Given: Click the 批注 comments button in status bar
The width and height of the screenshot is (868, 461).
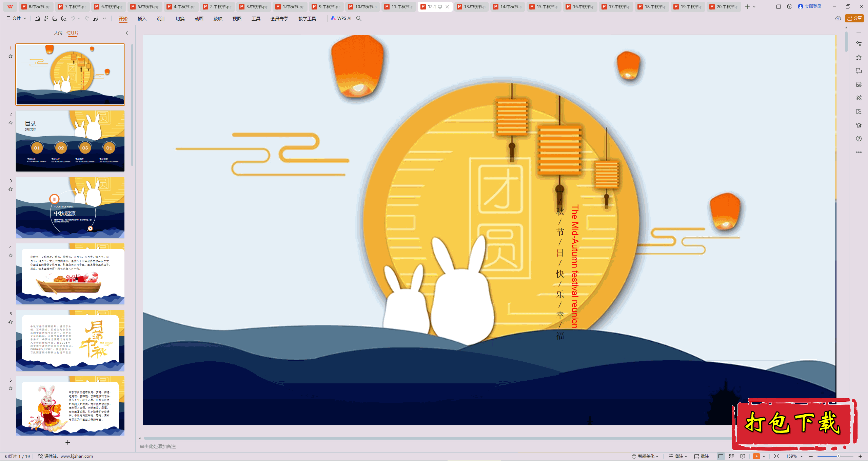Looking at the screenshot, I should click(702, 456).
